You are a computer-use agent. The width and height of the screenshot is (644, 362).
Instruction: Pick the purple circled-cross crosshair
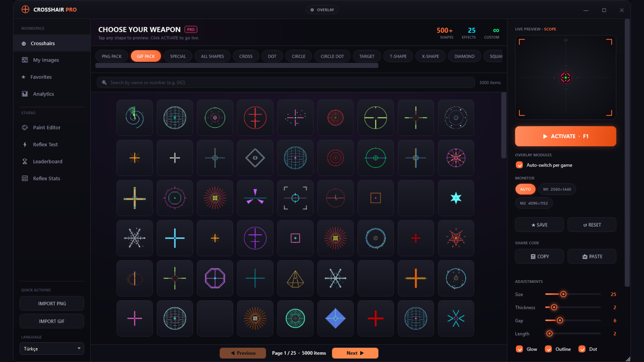pos(255,238)
